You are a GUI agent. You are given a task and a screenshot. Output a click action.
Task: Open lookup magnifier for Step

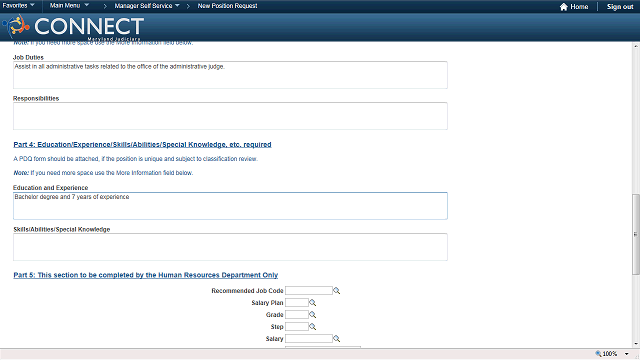pyautogui.click(x=313, y=327)
